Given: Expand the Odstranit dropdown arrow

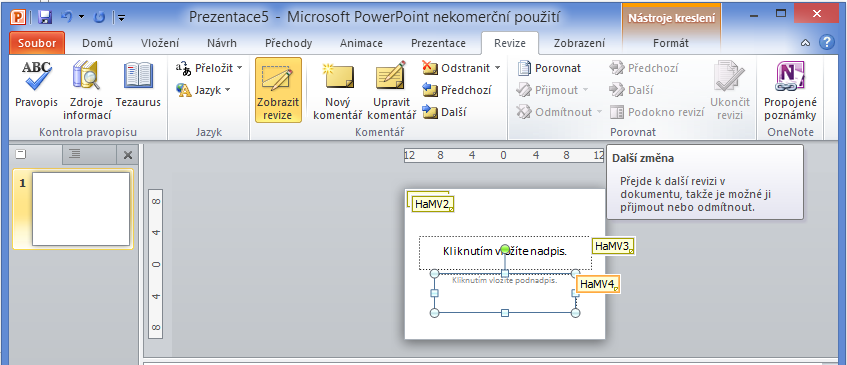Looking at the screenshot, I should coord(497,68).
